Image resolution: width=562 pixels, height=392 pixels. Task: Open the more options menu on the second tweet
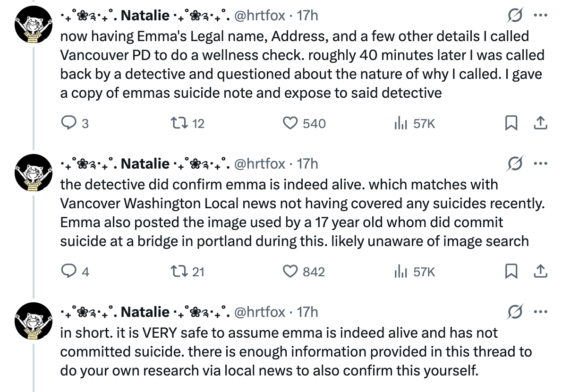[540, 164]
